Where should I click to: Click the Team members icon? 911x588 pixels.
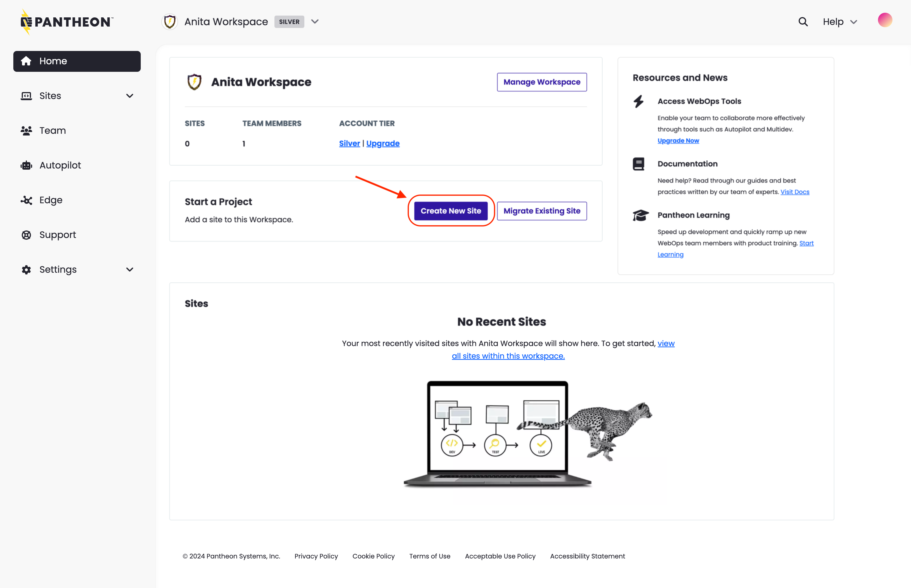click(26, 130)
